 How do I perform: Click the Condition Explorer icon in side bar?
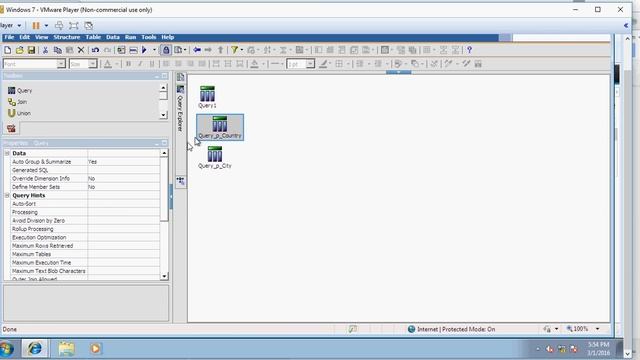180,181
